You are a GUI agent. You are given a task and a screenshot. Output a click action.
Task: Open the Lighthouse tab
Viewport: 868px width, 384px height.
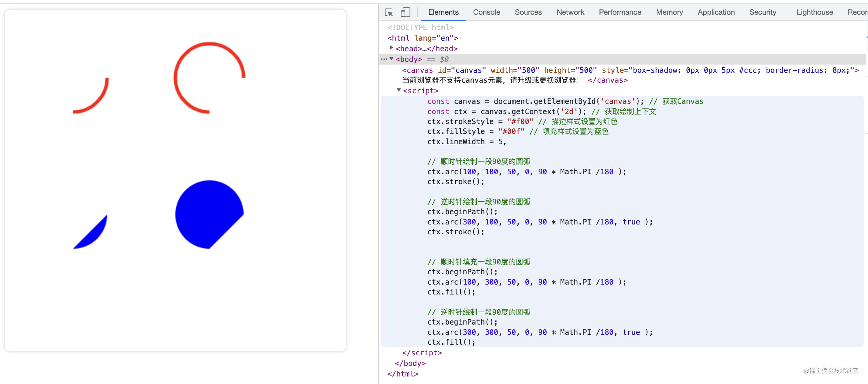pyautogui.click(x=814, y=12)
